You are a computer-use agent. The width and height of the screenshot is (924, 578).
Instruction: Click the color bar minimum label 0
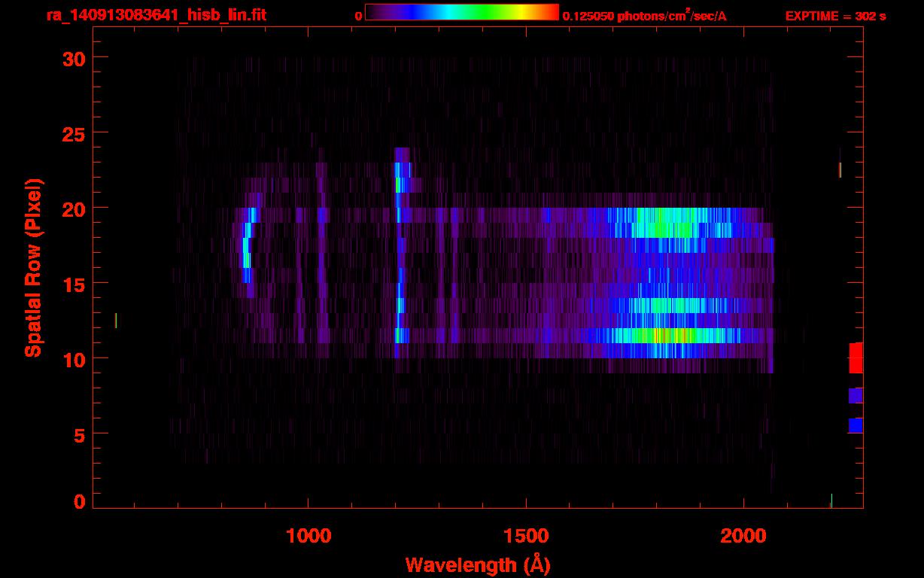click(x=359, y=16)
